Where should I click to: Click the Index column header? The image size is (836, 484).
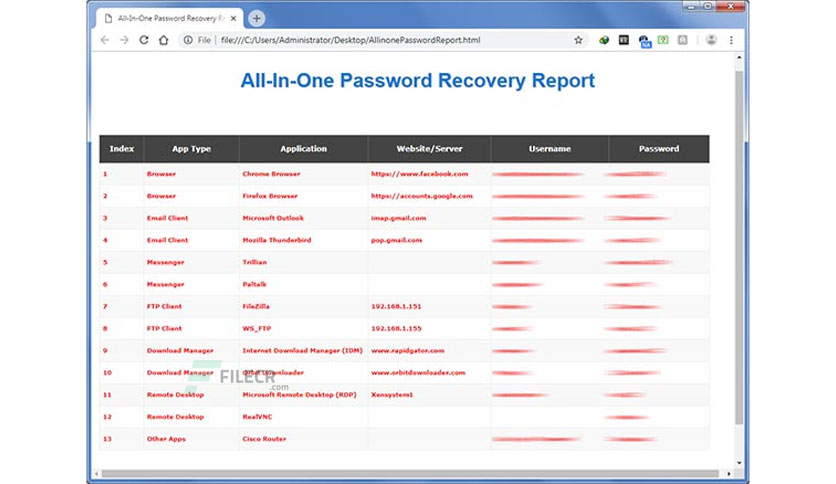coord(122,149)
